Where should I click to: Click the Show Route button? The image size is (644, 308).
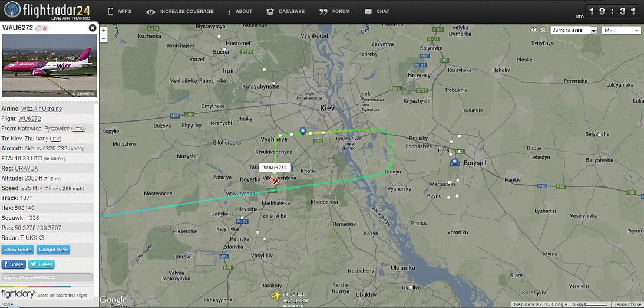(18, 250)
